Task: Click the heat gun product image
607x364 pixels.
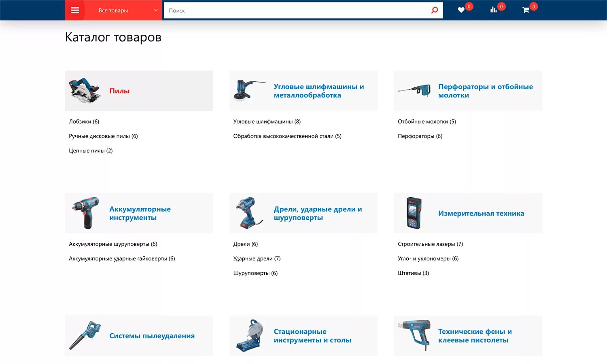Action: [414, 335]
